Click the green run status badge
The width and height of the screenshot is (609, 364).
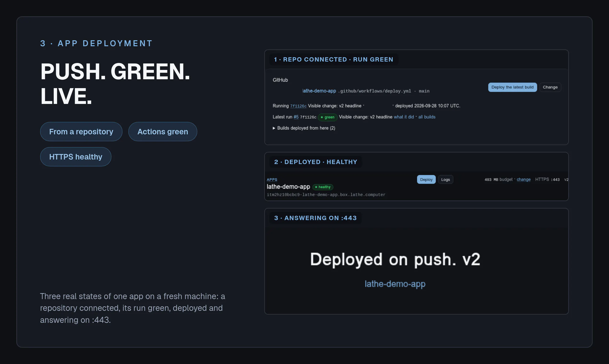(x=328, y=117)
